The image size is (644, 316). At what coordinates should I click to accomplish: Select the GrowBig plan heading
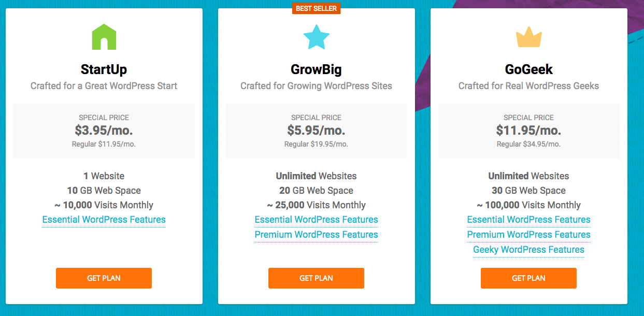[317, 69]
